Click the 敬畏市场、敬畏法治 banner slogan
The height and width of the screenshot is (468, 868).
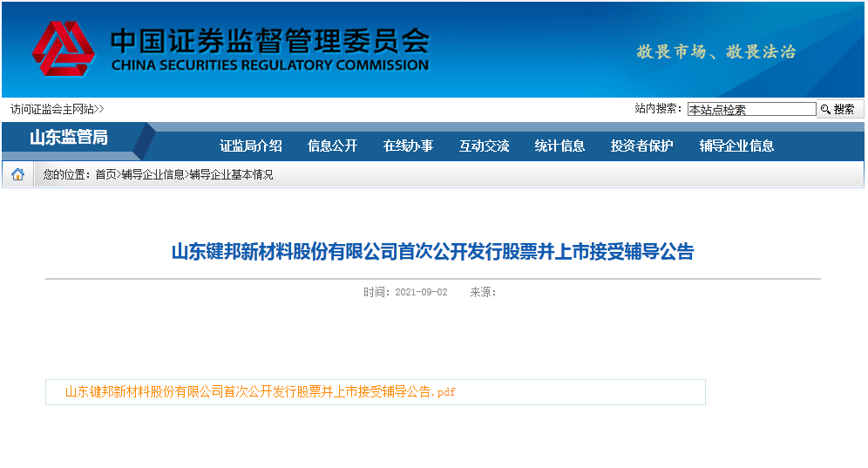click(715, 51)
